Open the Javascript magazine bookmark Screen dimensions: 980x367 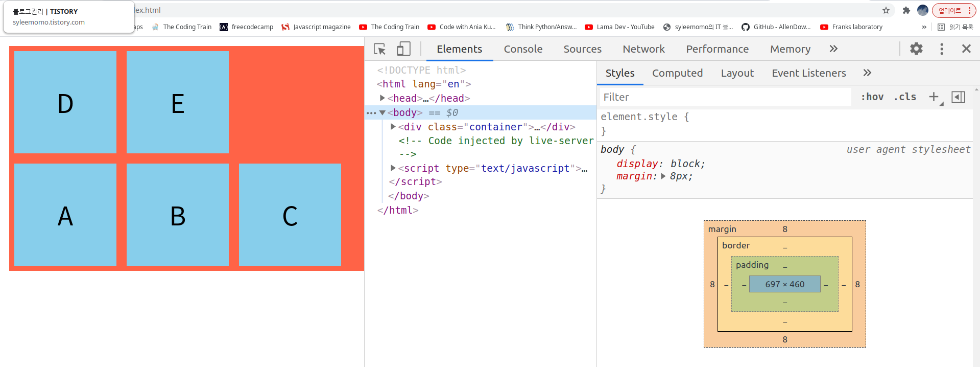pyautogui.click(x=316, y=27)
